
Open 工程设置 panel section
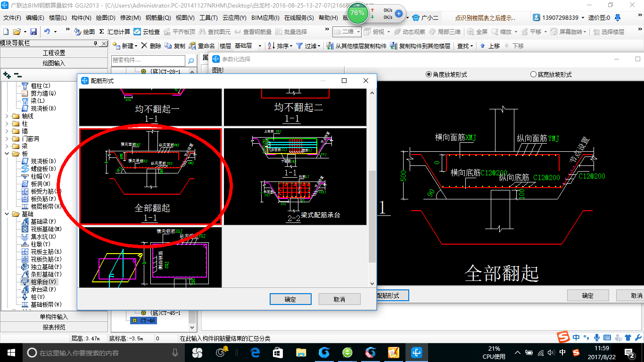pyautogui.click(x=54, y=53)
